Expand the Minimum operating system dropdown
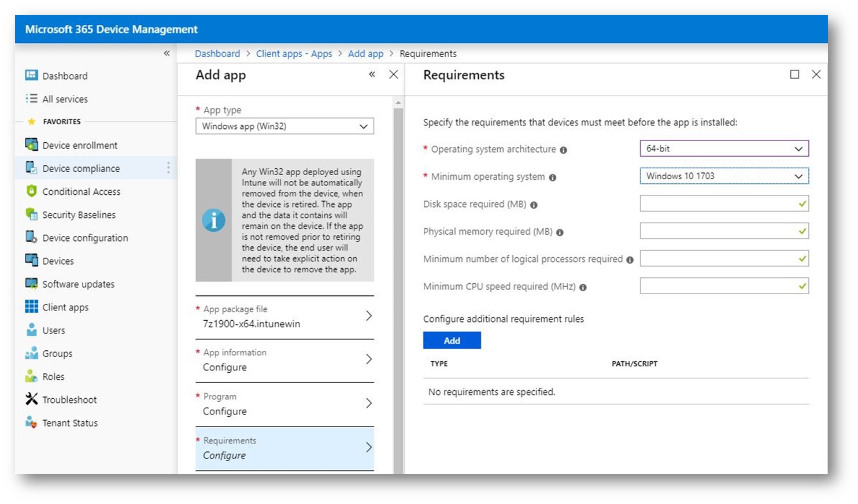Screen dimensions: 858x504 (x=724, y=176)
